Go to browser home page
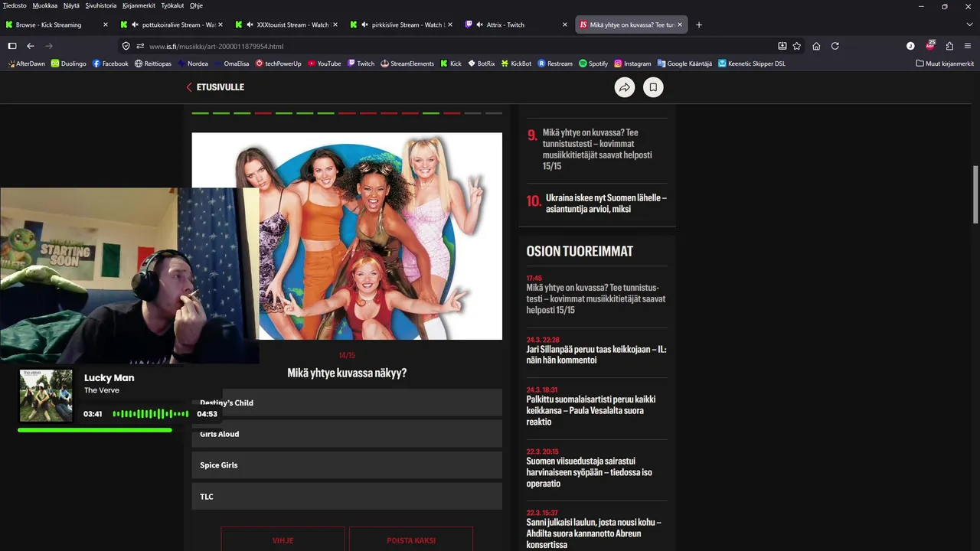Image resolution: width=980 pixels, height=551 pixels. pos(816,46)
